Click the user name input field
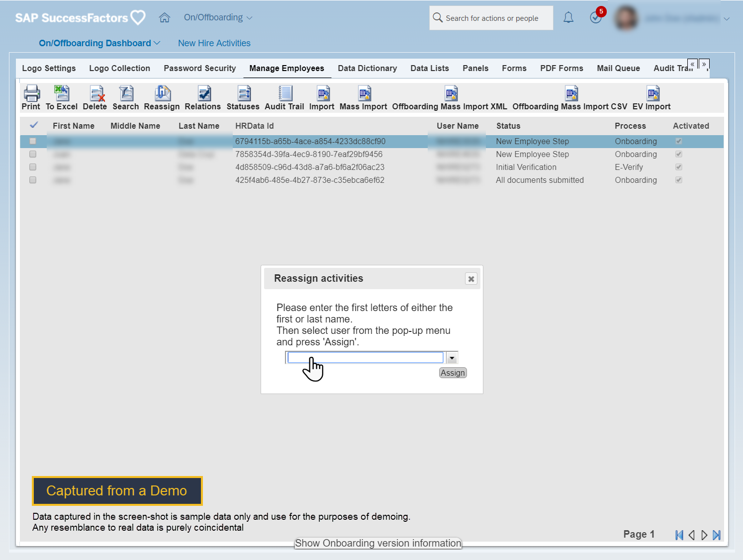 (x=365, y=358)
